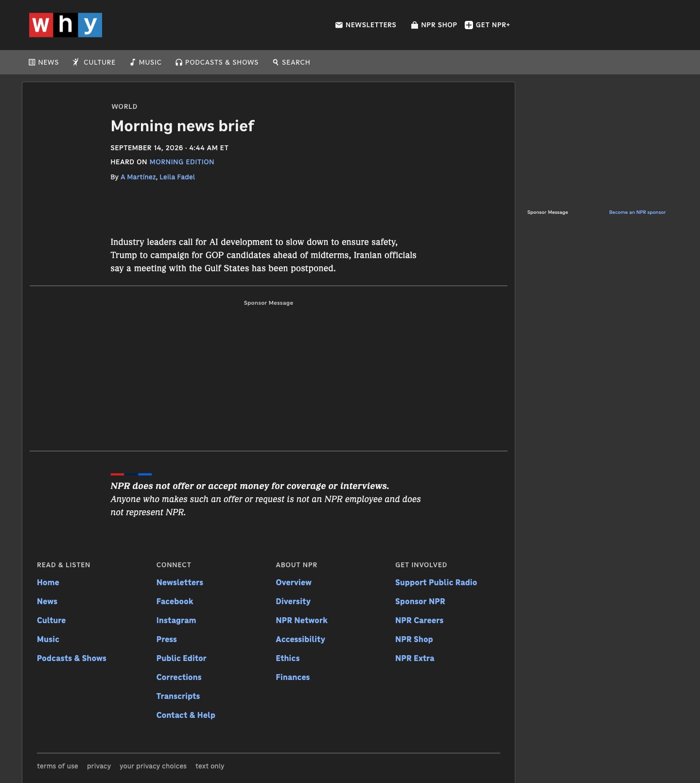Open the footer Music link
Screen dimensions: 700x783
point(48,639)
